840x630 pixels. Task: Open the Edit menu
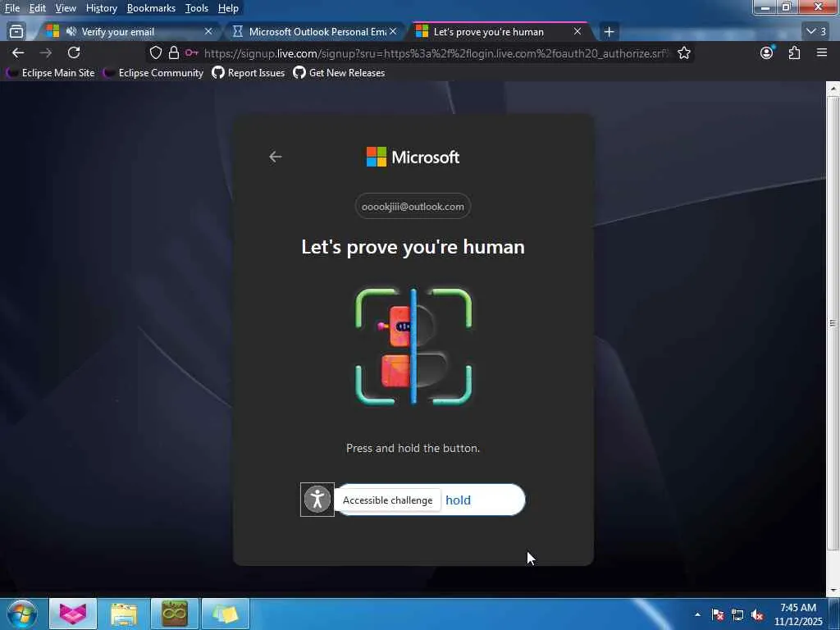click(37, 8)
